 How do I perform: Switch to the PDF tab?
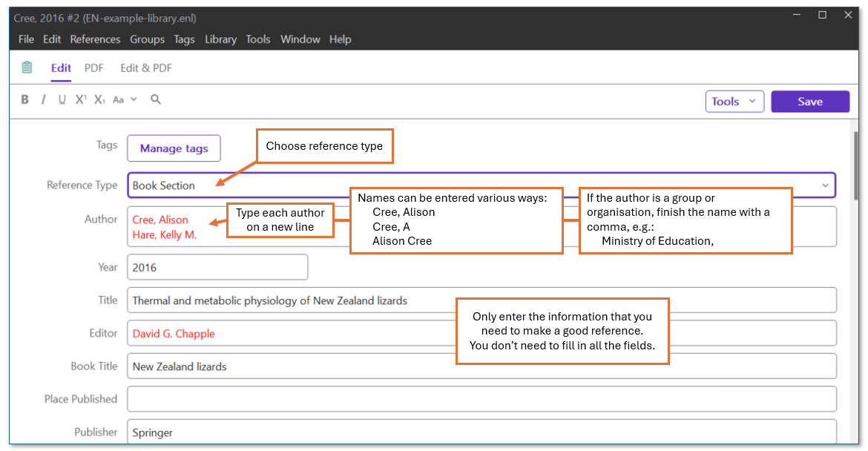pyautogui.click(x=93, y=68)
